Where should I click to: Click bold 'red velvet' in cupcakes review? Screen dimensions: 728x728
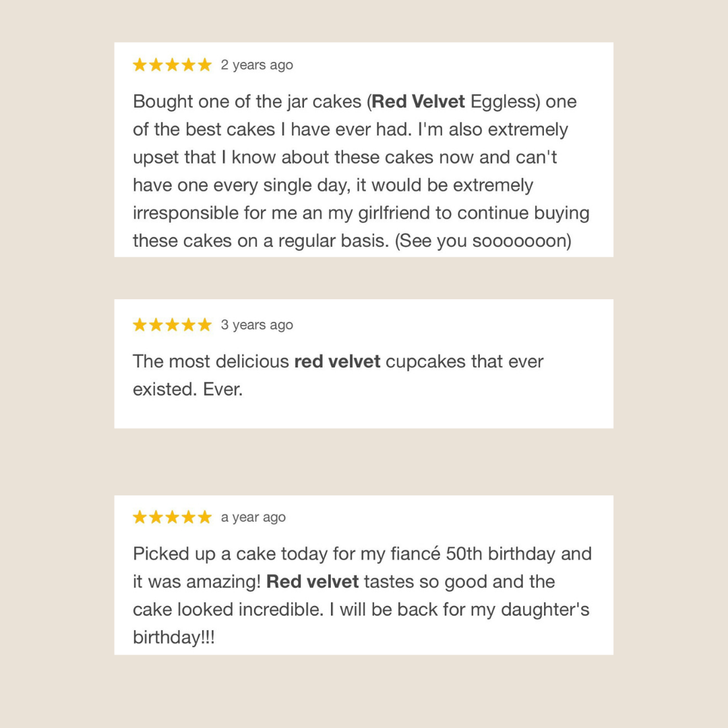click(x=338, y=361)
